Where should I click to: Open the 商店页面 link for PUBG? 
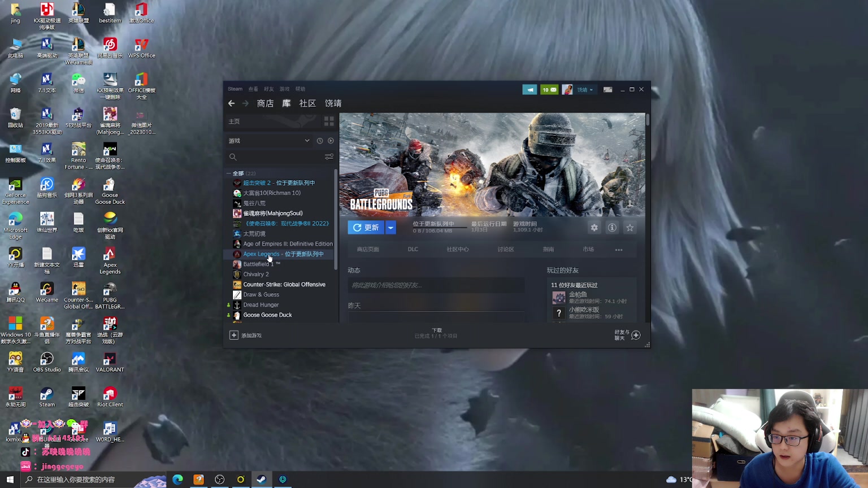pyautogui.click(x=368, y=250)
